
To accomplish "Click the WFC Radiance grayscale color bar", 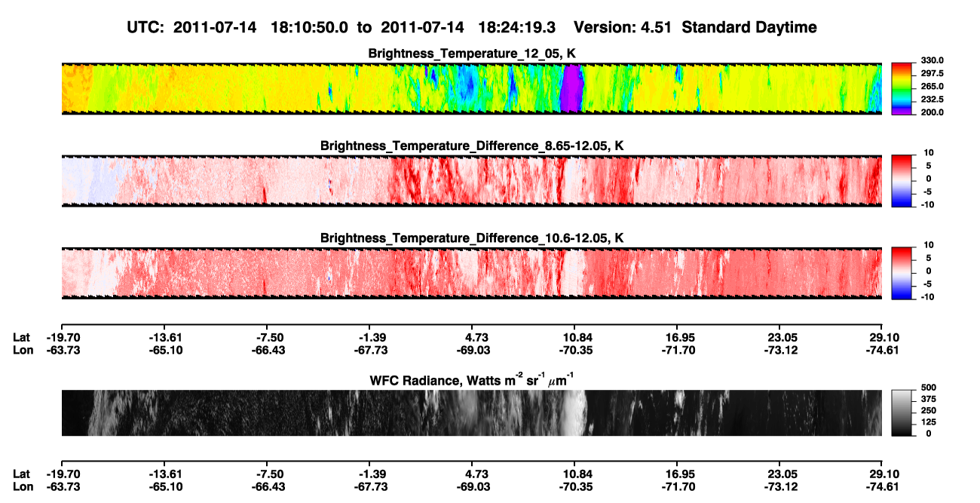I will coord(902,412).
